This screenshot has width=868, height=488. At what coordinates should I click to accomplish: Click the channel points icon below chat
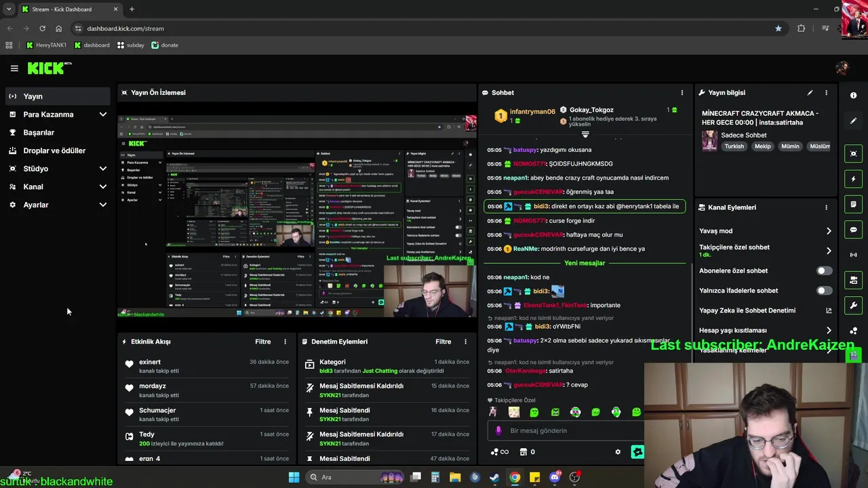tap(499, 452)
